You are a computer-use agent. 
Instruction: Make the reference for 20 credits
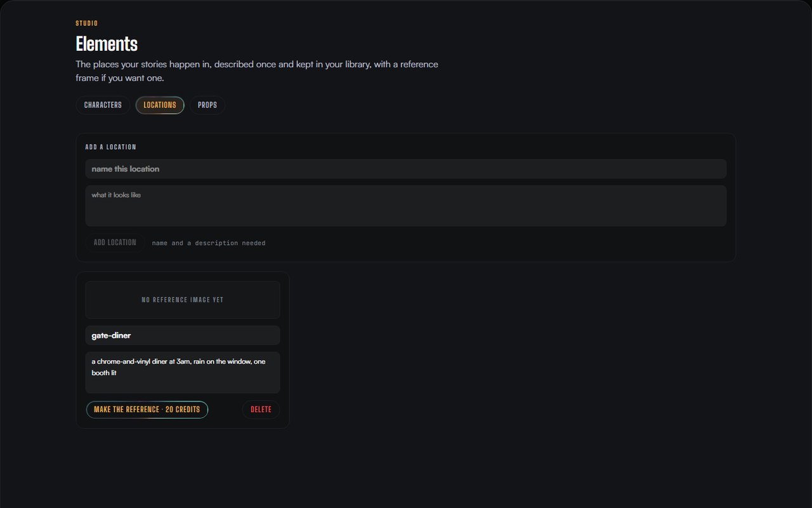147,410
